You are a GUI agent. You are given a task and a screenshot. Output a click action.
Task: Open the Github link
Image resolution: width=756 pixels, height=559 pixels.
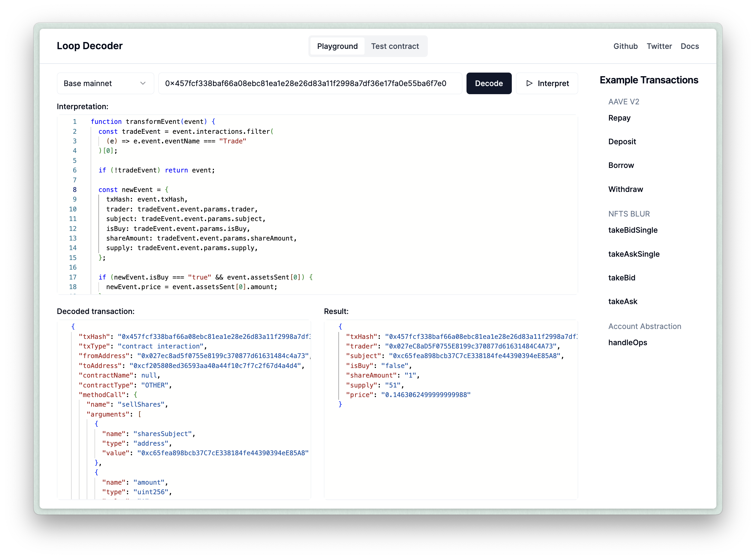625,46
